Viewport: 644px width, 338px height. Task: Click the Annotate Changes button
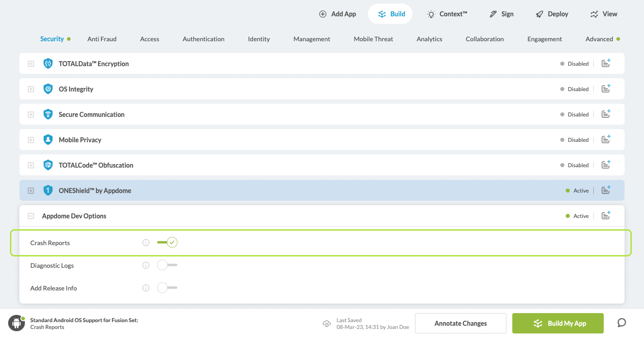pyautogui.click(x=460, y=324)
